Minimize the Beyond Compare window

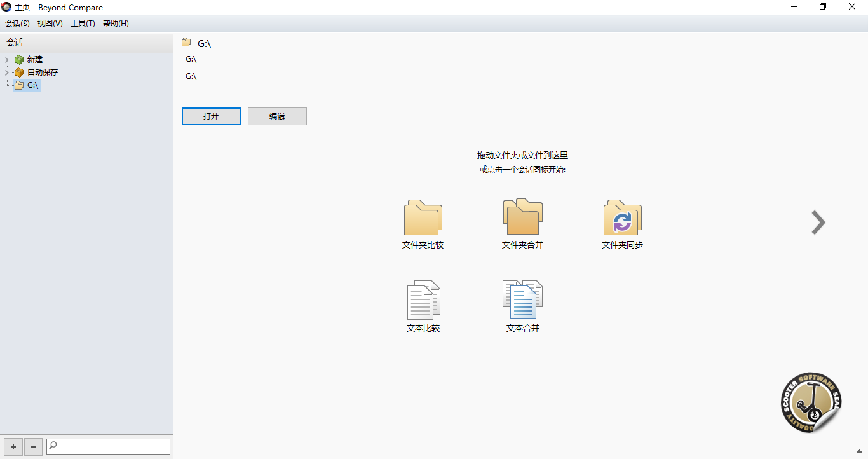pos(794,7)
